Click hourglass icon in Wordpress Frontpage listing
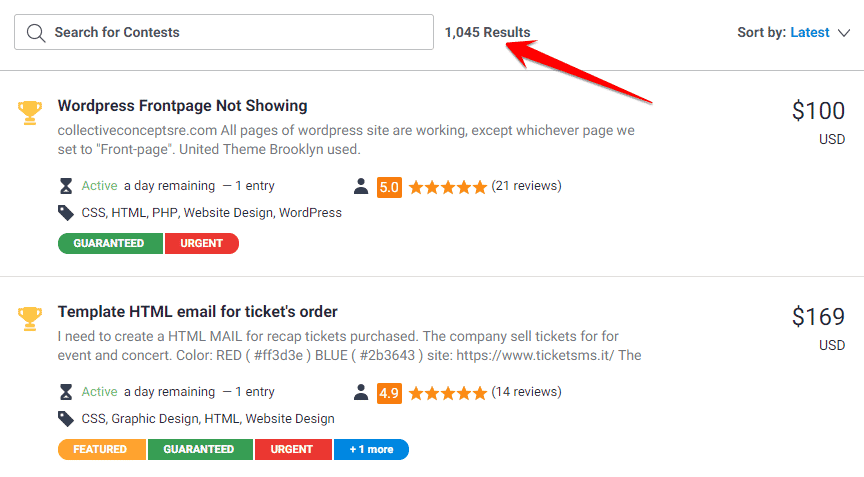The width and height of the screenshot is (864, 477). (66, 186)
